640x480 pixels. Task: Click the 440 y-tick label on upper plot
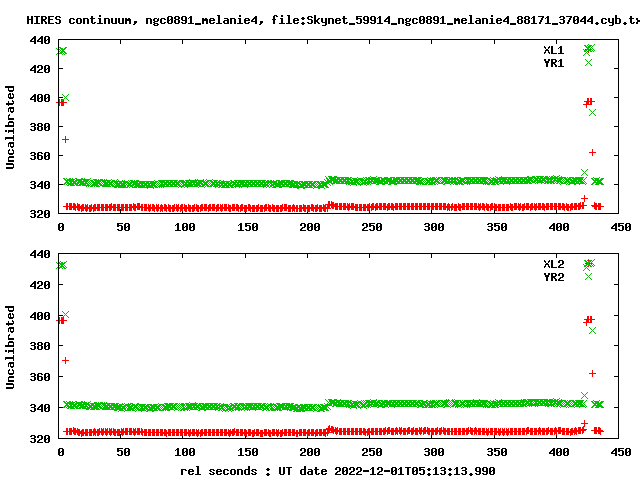click(40, 40)
